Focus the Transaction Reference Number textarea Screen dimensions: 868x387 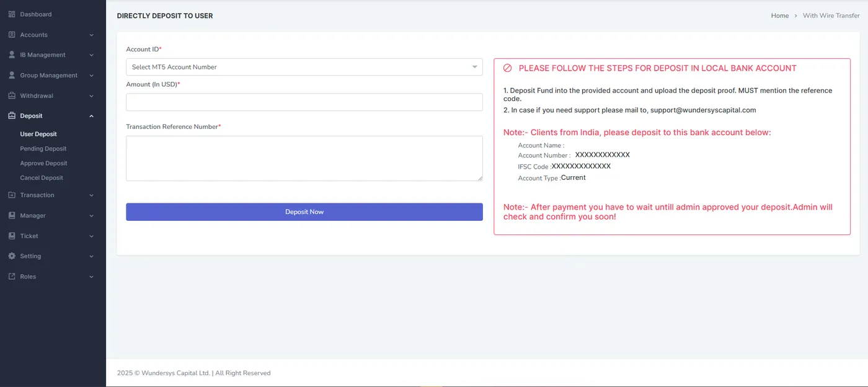304,159
